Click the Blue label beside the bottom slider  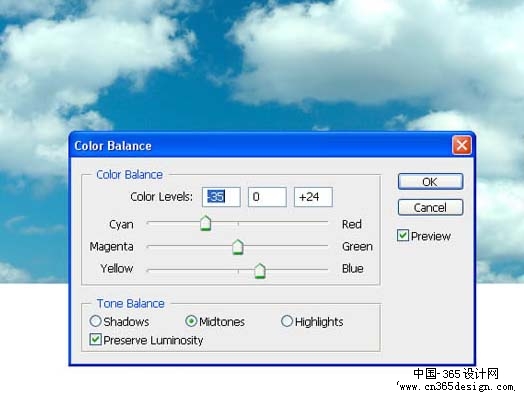tap(353, 268)
